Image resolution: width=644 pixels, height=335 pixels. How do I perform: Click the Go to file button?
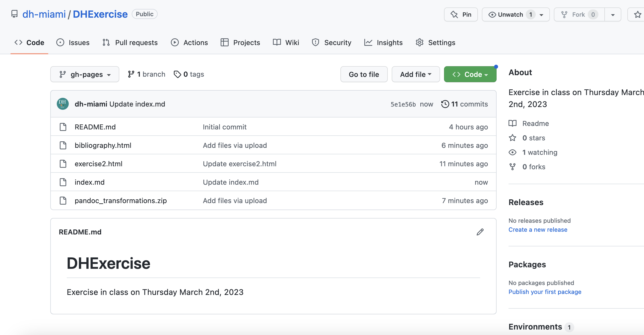pos(364,74)
